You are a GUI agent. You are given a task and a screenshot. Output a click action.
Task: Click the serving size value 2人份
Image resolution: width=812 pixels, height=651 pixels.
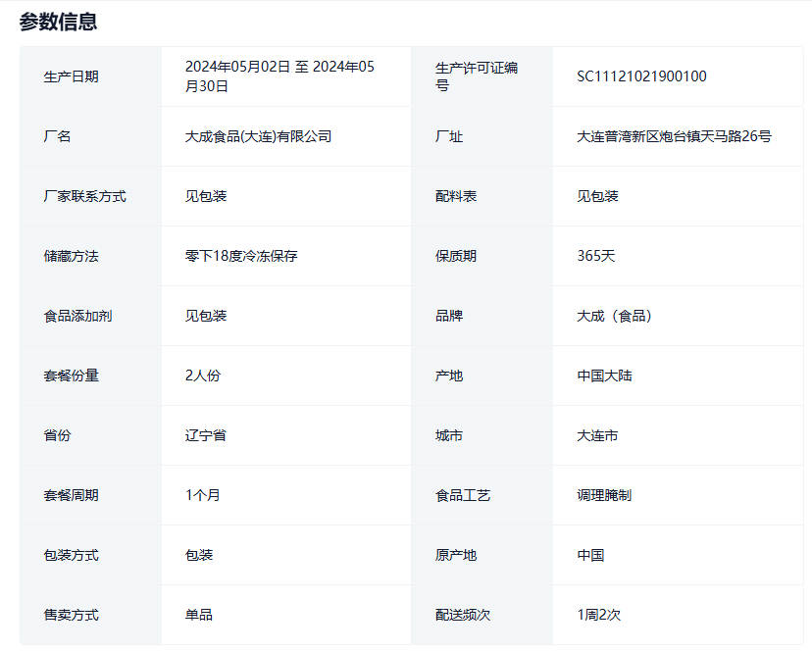(x=203, y=376)
